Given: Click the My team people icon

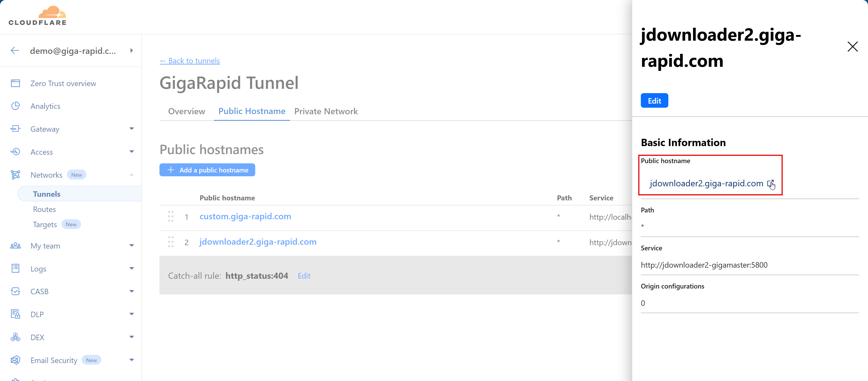Looking at the screenshot, I should pyautogui.click(x=15, y=246).
